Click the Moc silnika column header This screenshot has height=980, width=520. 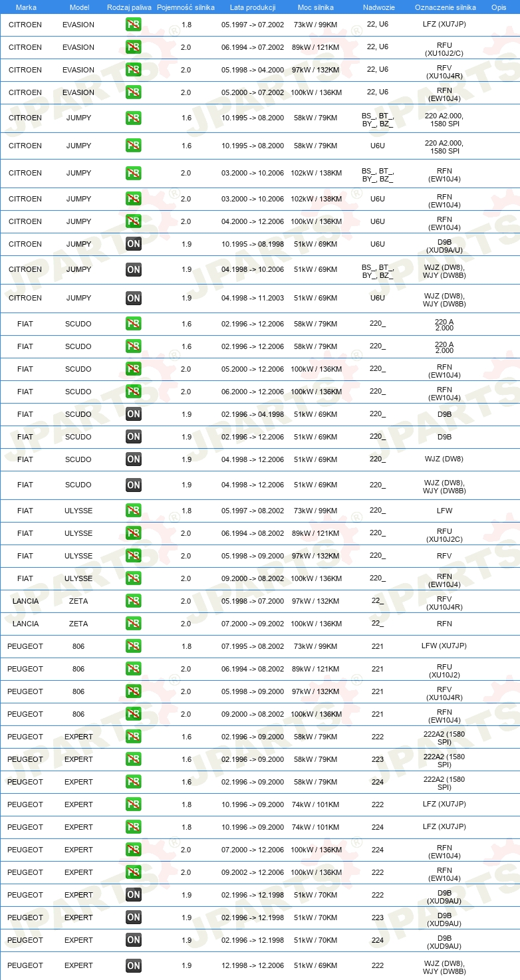(x=316, y=7)
